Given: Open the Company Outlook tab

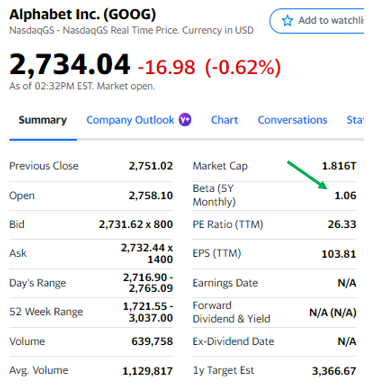Looking at the screenshot, I should coord(130,120).
